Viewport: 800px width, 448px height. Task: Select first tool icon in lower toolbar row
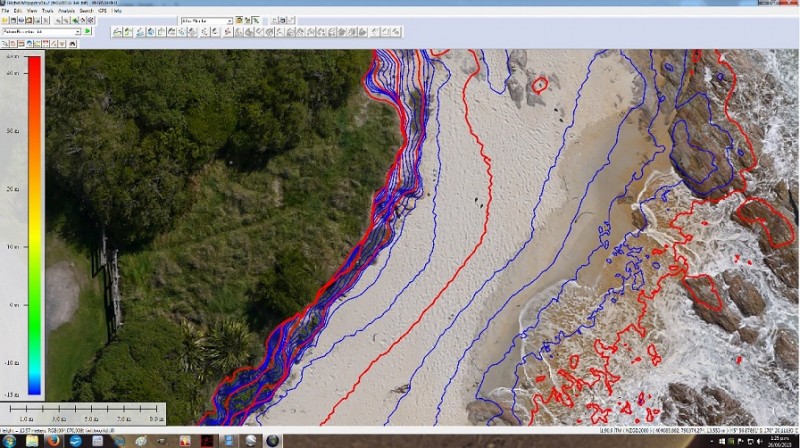[117, 32]
